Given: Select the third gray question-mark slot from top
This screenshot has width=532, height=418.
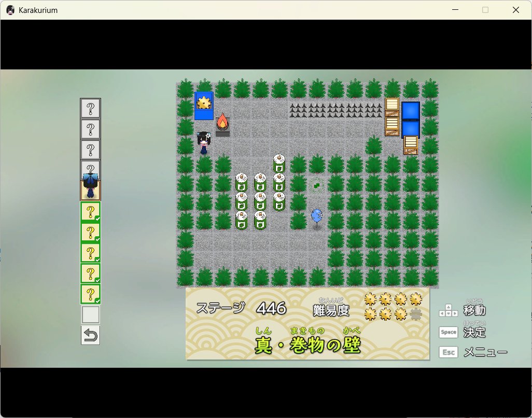Looking at the screenshot, I should 90,150.
